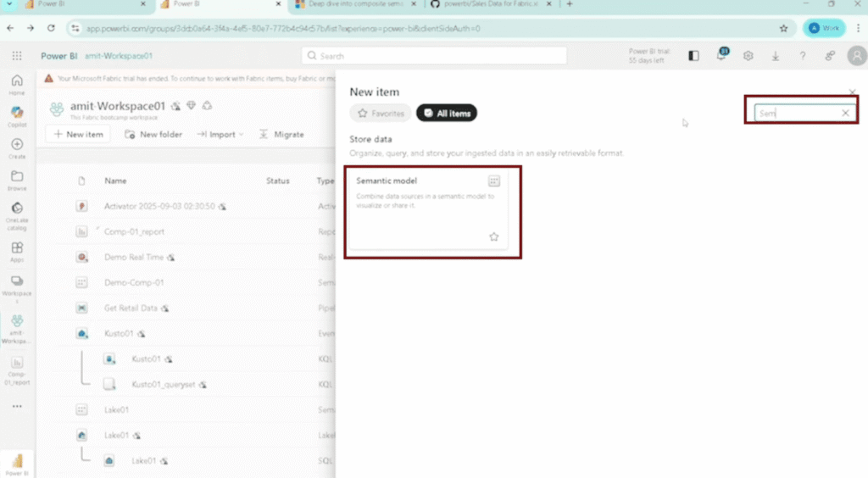Show more options ellipsis in sidebar

pos(17,406)
